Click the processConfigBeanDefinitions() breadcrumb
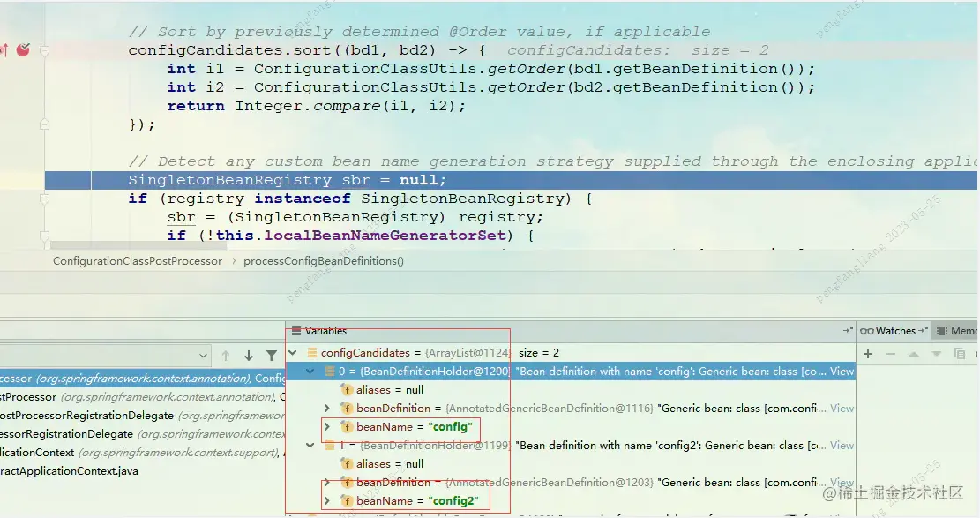 [324, 261]
